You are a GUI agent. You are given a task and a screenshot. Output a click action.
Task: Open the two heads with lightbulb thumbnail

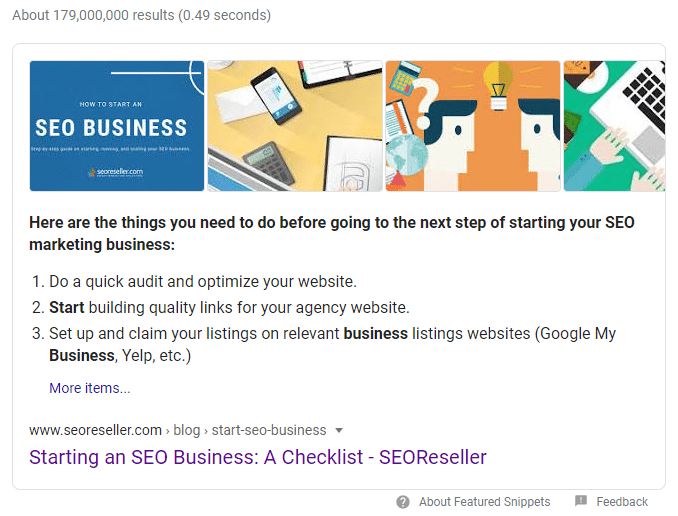click(x=473, y=126)
